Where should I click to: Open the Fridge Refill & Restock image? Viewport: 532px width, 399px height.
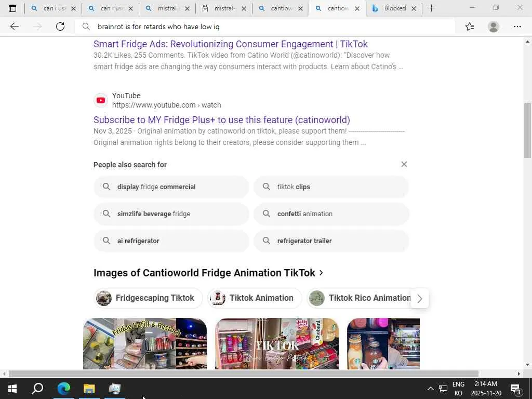[x=145, y=343]
